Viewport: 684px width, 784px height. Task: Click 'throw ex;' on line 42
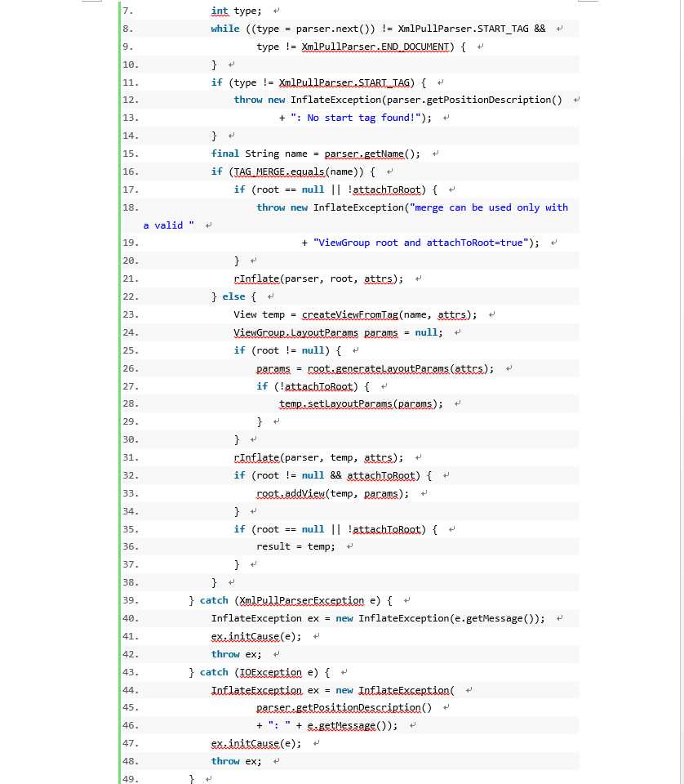tap(236, 654)
